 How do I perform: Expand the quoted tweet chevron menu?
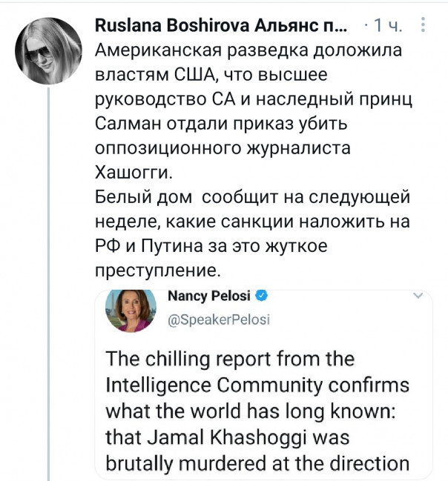tap(417, 296)
